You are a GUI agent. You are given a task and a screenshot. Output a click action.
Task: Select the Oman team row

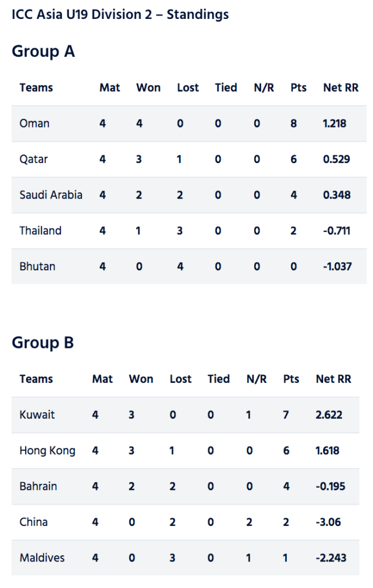(189, 123)
